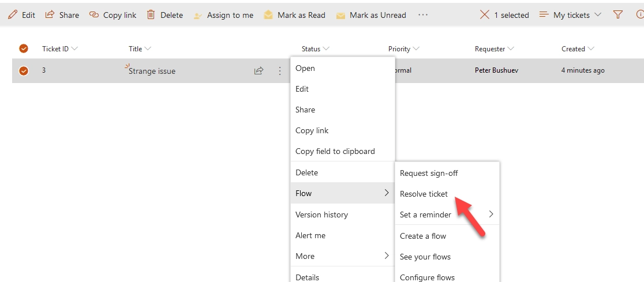
Task: Click the 1 selected label
Action: (511, 15)
